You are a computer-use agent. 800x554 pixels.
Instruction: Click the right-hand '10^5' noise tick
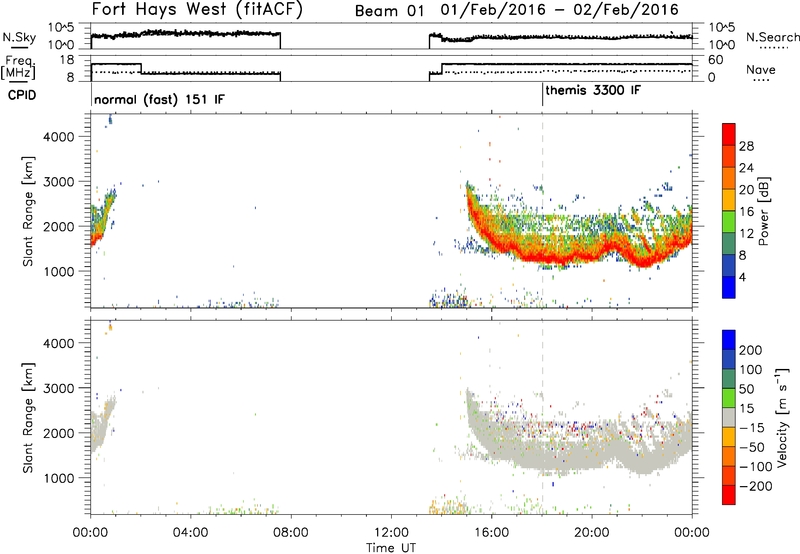point(721,28)
